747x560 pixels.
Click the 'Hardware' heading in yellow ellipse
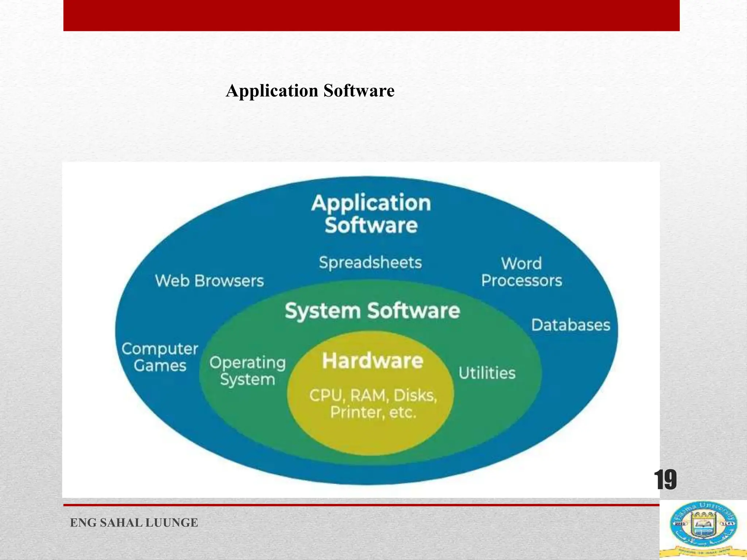click(x=372, y=361)
